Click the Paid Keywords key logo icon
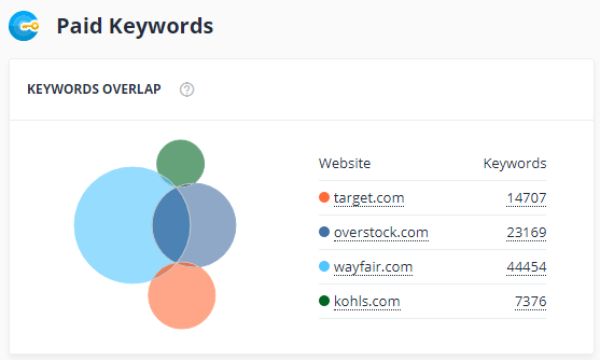The width and height of the screenshot is (600, 360). 24,26
